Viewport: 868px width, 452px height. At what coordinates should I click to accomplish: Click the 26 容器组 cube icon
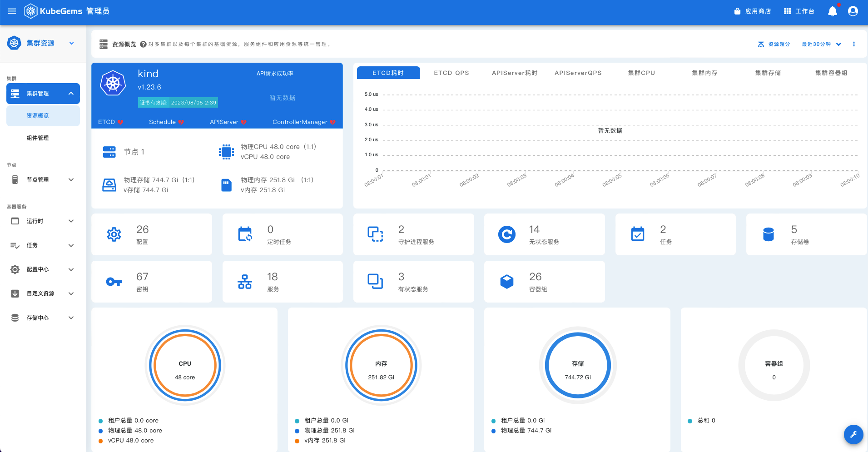click(x=507, y=282)
